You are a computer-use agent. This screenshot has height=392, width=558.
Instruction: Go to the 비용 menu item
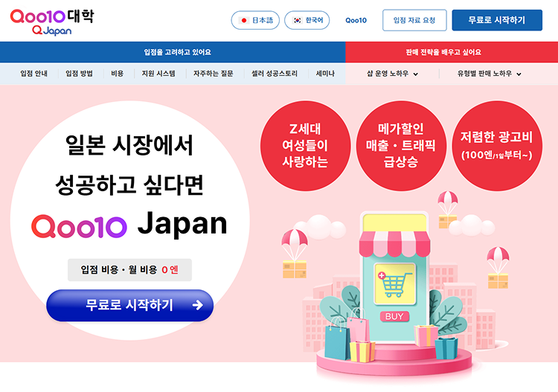[x=117, y=74]
